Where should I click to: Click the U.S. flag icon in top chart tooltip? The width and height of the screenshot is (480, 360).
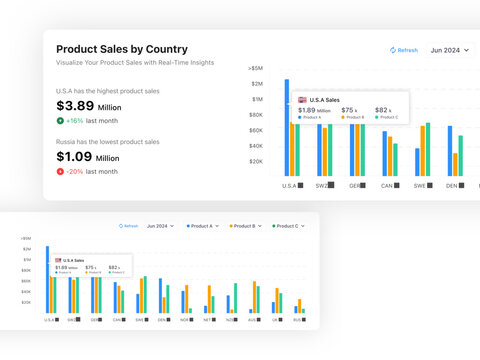click(x=302, y=100)
